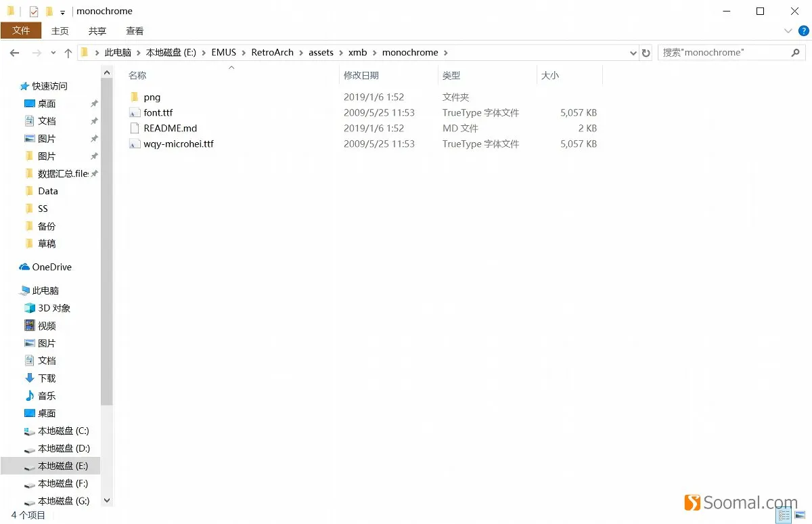The image size is (812, 524).
Task: Click navigation pane scrollbar up arrow
Action: [106, 72]
